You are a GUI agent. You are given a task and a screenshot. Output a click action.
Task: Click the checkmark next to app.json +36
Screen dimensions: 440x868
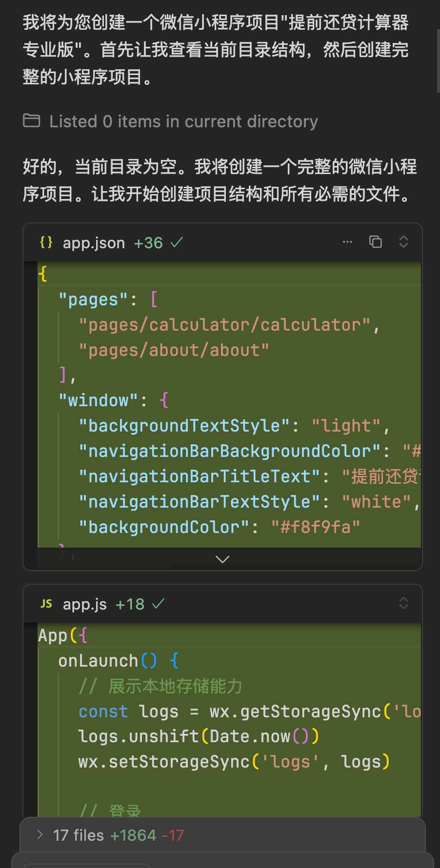tap(177, 242)
